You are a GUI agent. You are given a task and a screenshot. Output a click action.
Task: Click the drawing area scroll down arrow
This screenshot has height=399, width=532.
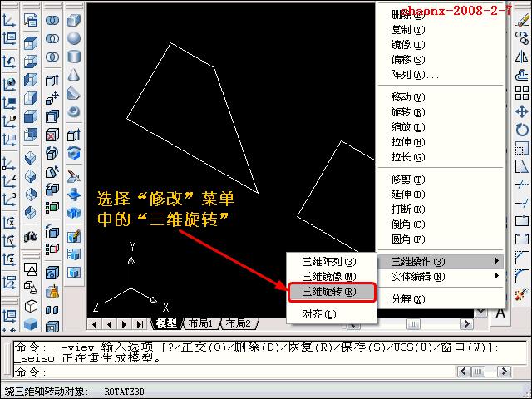click(481, 313)
